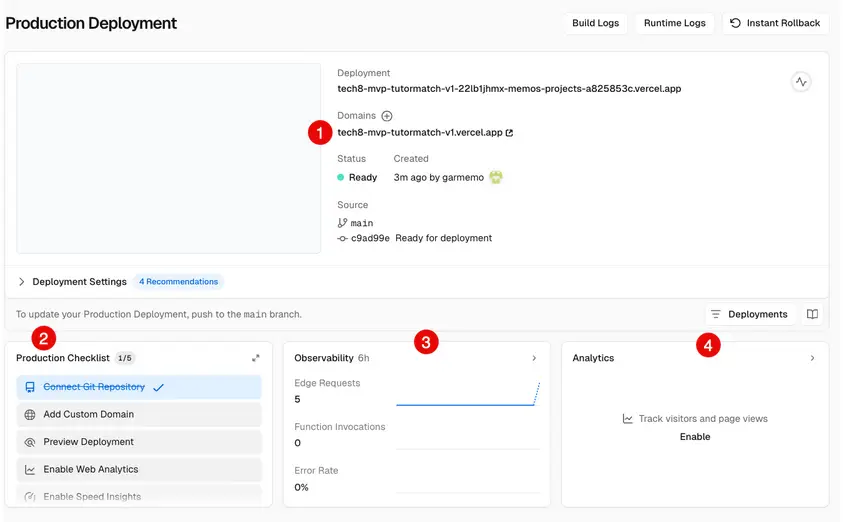Click the git branch icon beside main
The height and width of the screenshot is (522, 843).
coord(342,223)
